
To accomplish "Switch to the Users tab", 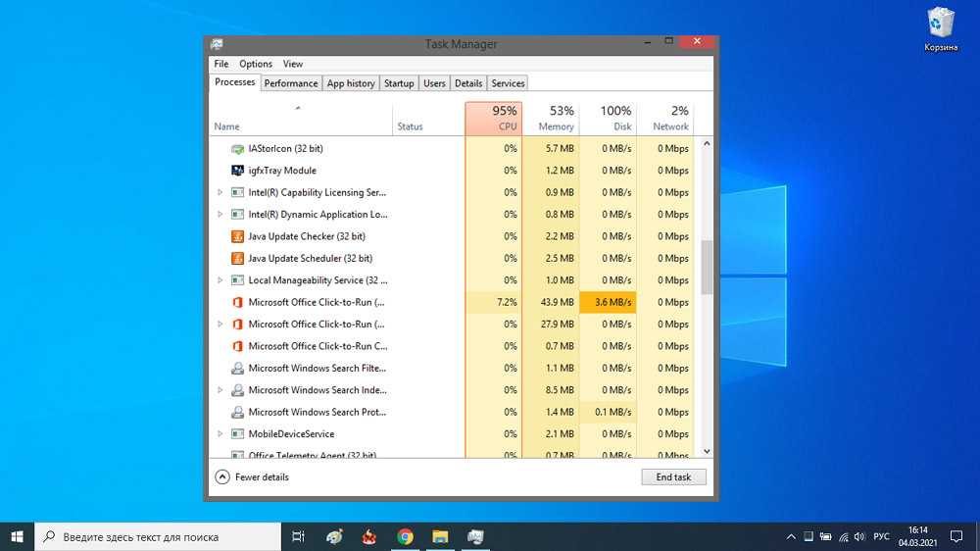I will point(434,83).
